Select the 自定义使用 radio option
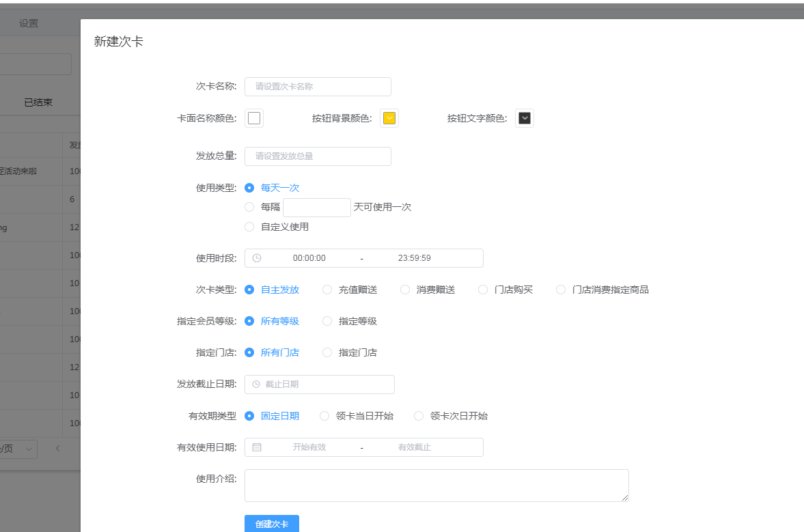The image size is (804, 532). pos(249,227)
